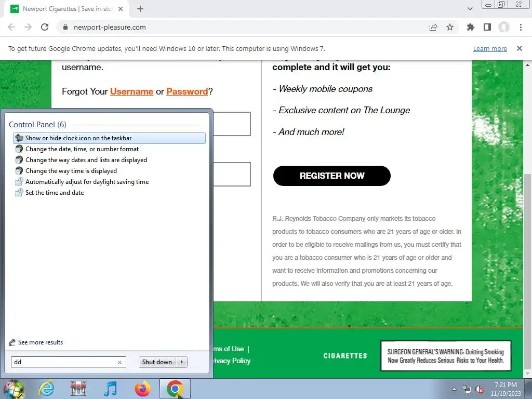Open the tab search chevron

tap(470, 9)
